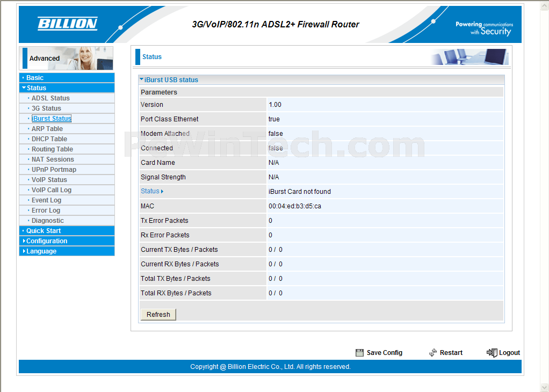Open the Diagnostic page
The image size is (549, 392).
48,221
